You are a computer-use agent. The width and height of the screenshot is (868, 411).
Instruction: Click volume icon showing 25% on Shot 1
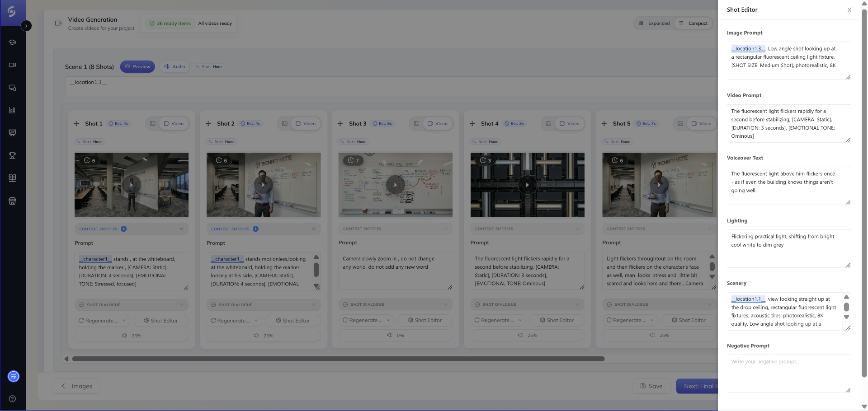click(x=125, y=336)
